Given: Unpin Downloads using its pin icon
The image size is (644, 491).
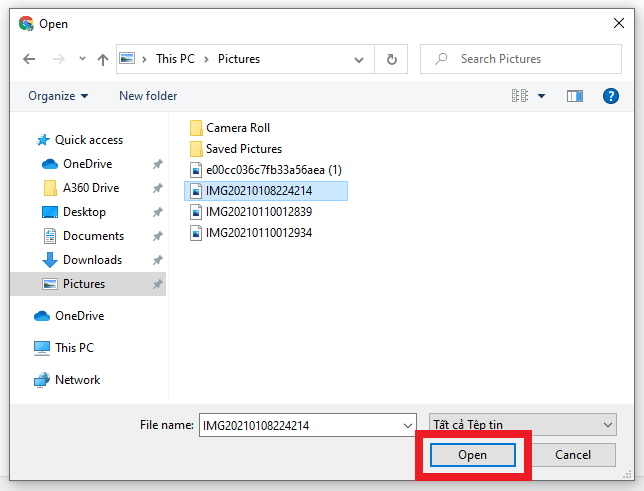Looking at the screenshot, I should pos(157,260).
